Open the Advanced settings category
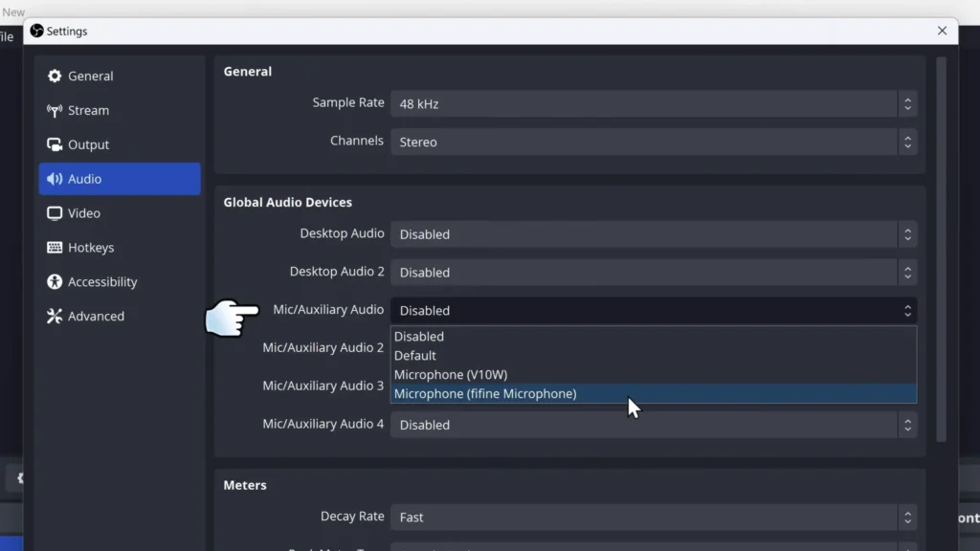Screen dimensions: 980x551 (x=120, y=316)
